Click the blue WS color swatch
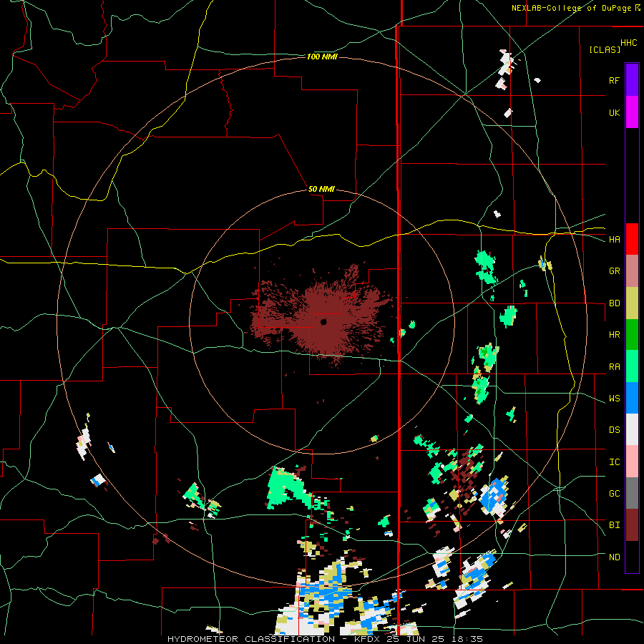 point(632,398)
